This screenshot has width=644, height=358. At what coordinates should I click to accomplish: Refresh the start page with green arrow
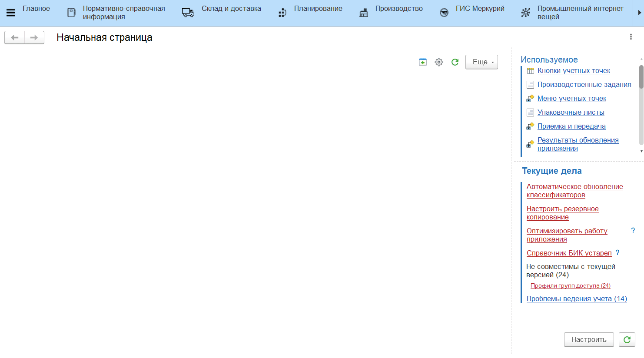coord(455,62)
